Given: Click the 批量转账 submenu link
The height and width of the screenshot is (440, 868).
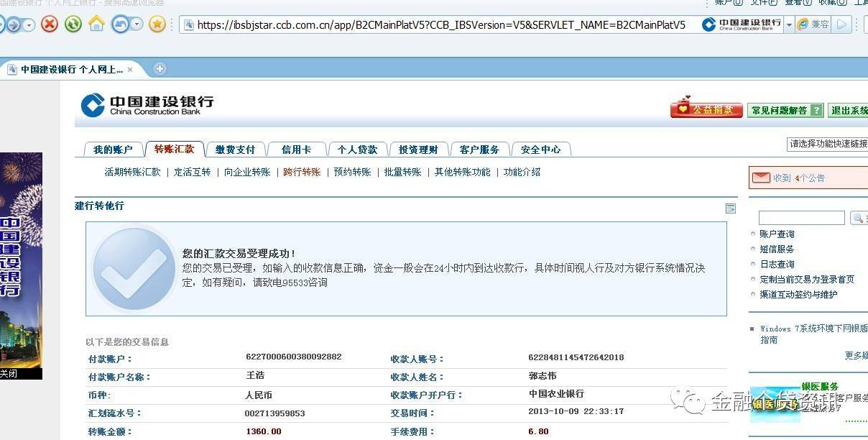Looking at the screenshot, I should click(x=403, y=172).
